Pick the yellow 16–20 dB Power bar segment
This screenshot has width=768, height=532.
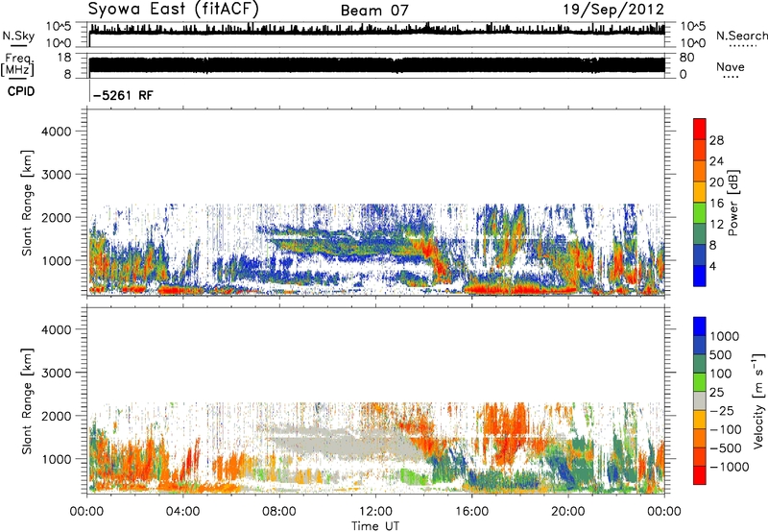coord(700,191)
